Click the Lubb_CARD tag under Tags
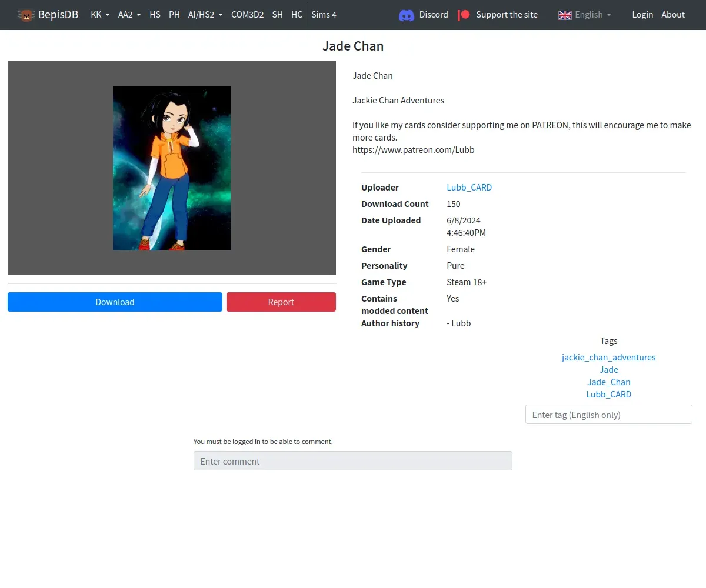706x588 pixels. (608, 394)
